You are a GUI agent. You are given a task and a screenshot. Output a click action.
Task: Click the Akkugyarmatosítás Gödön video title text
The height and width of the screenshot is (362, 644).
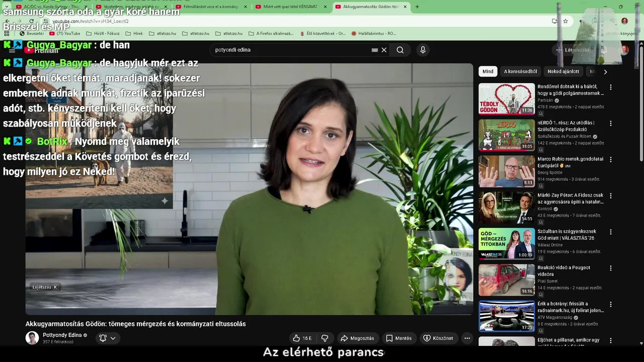(x=136, y=324)
